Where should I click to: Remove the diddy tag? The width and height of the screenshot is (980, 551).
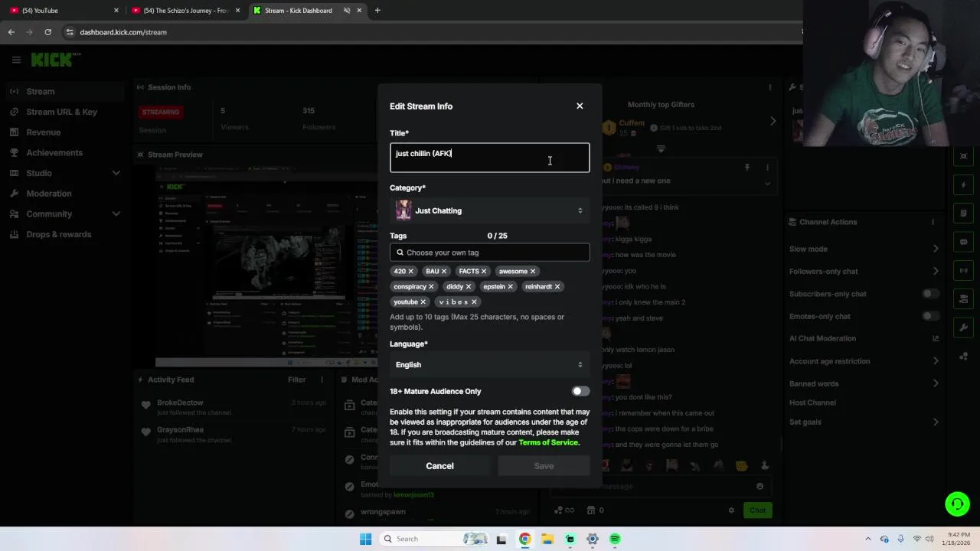click(x=468, y=286)
